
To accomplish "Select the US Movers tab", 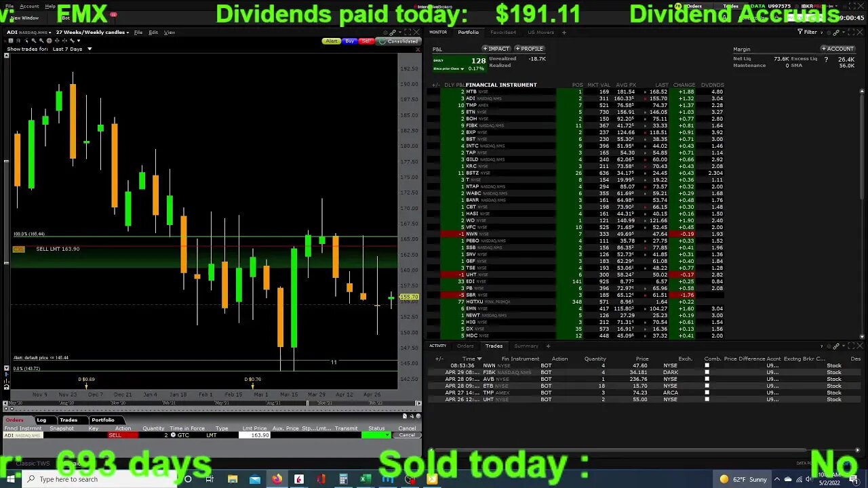I will pyautogui.click(x=540, y=32).
